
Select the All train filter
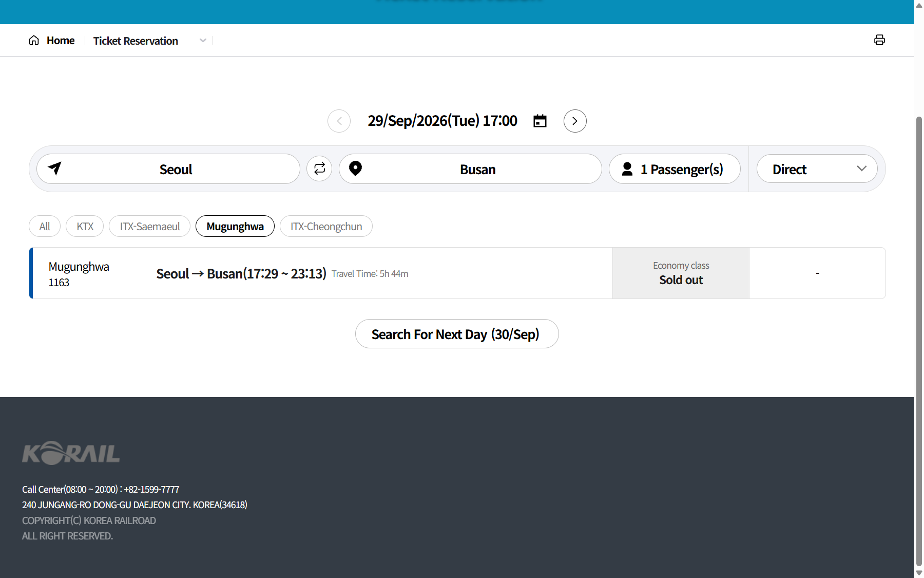pos(45,226)
